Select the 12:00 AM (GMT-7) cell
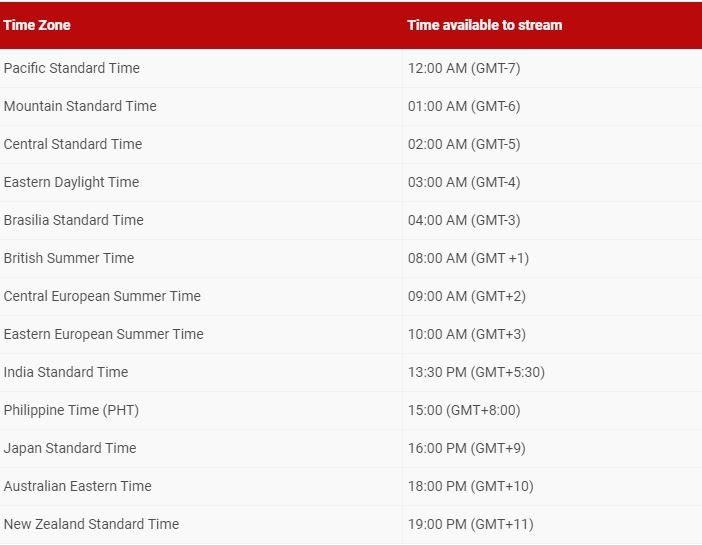Screen dimensions: 702x545 464,68
